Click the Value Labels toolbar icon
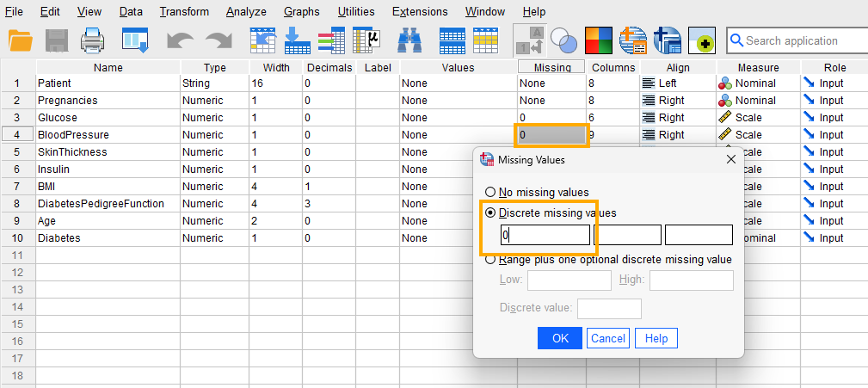The image size is (868, 388). [x=527, y=40]
